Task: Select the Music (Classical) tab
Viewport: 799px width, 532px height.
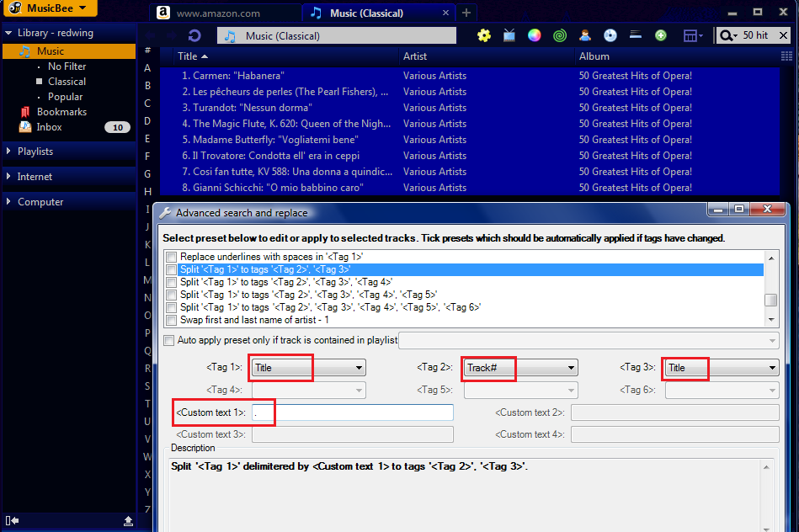Action: click(366, 13)
